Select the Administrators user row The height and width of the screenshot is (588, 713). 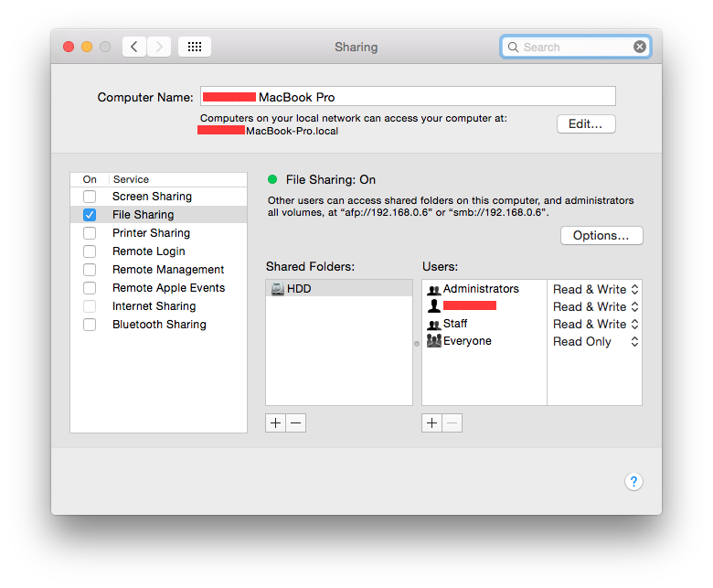pos(484,289)
